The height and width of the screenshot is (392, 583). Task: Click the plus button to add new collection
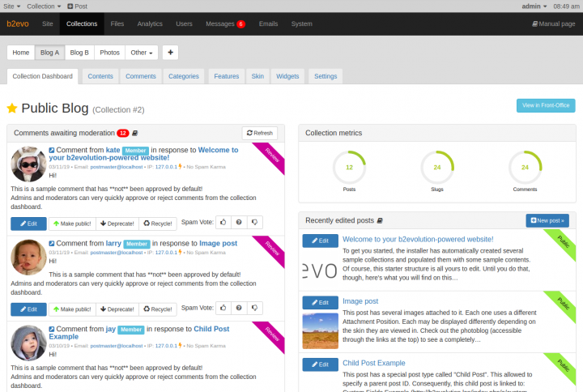[170, 53]
